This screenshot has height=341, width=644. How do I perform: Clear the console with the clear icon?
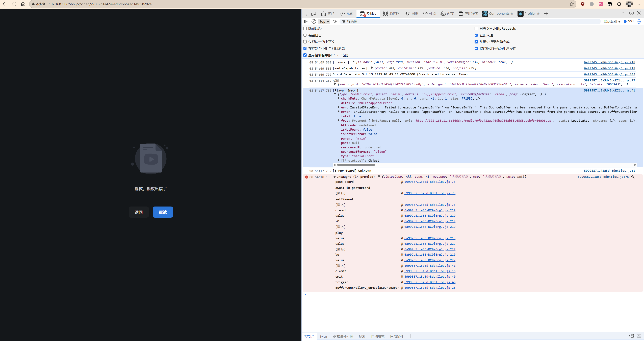click(x=314, y=21)
